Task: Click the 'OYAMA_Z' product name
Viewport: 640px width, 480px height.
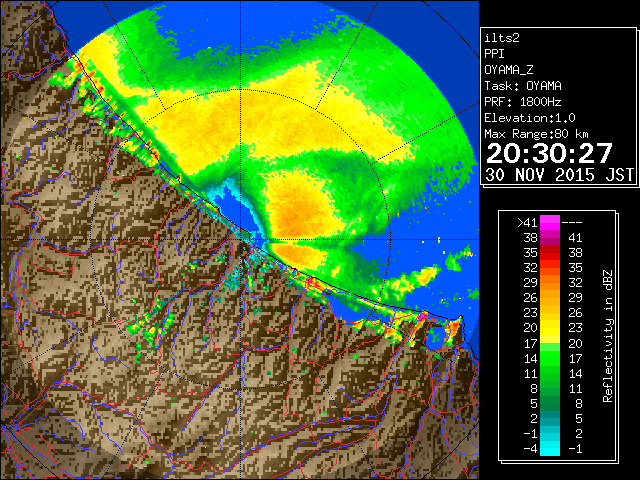Action: (509, 70)
